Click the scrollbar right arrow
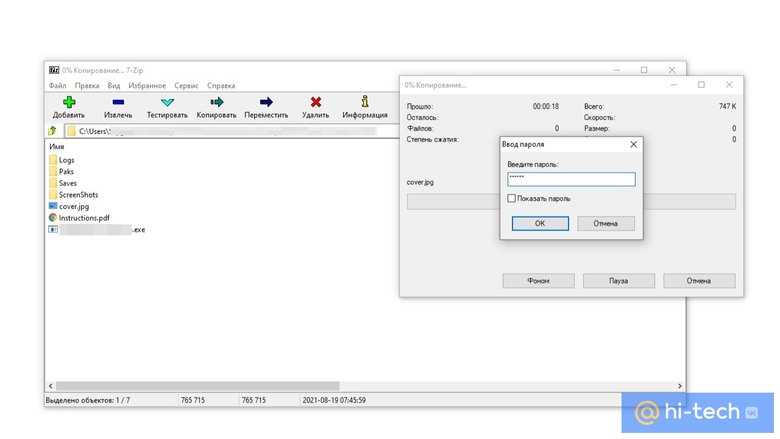Viewport: 780px width, 439px height. coord(680,386)
